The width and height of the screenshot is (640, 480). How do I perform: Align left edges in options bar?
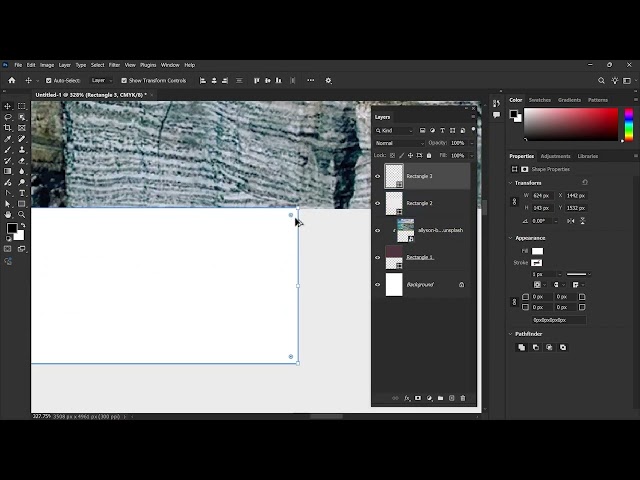(202, 81)
